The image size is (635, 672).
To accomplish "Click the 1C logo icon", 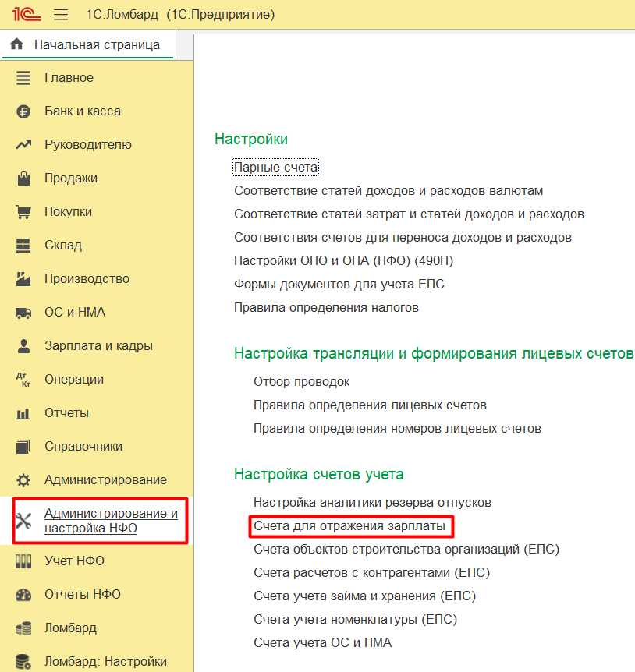I will click(27, 15).
